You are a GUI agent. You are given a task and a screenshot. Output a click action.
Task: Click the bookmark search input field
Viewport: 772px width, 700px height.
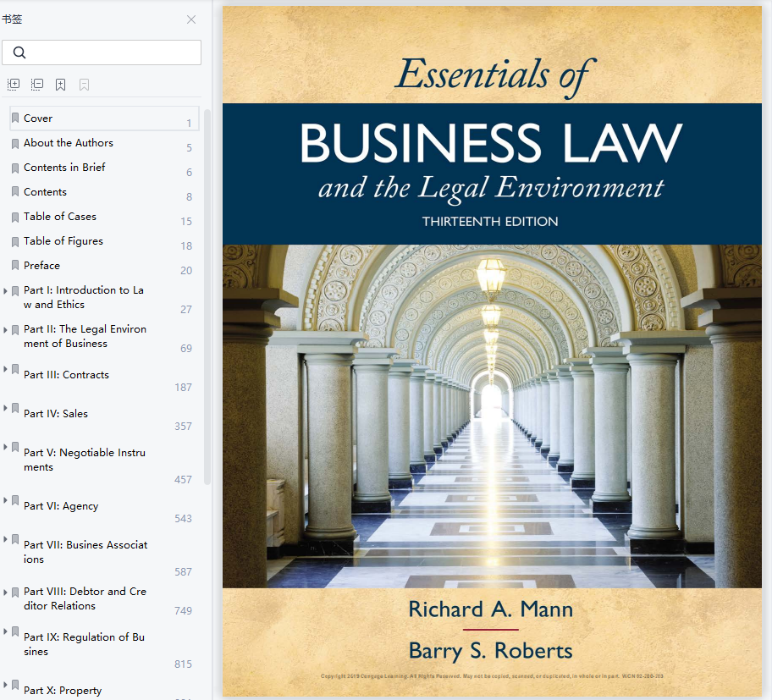[102, 52]
